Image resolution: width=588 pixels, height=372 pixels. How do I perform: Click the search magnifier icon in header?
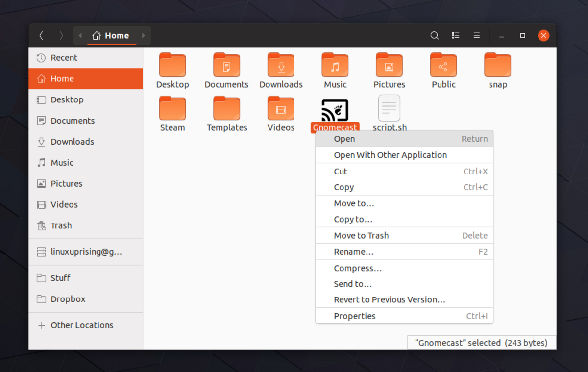click(x=434, y=35)
